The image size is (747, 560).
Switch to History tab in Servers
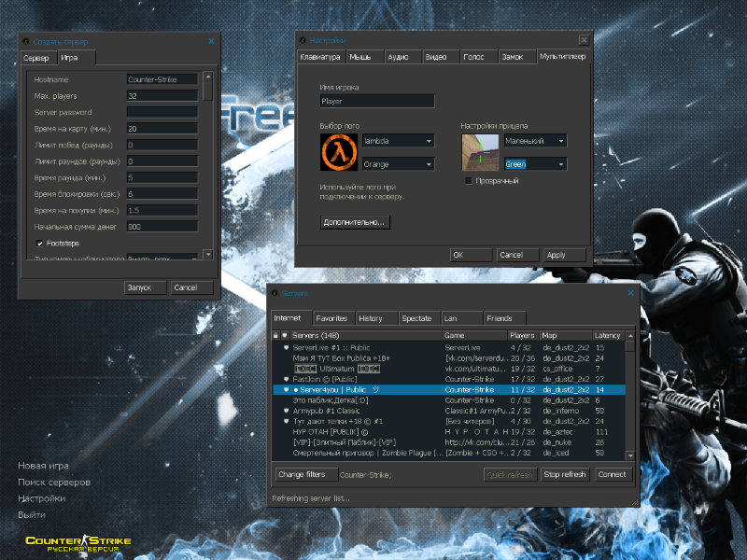point(376,318)
